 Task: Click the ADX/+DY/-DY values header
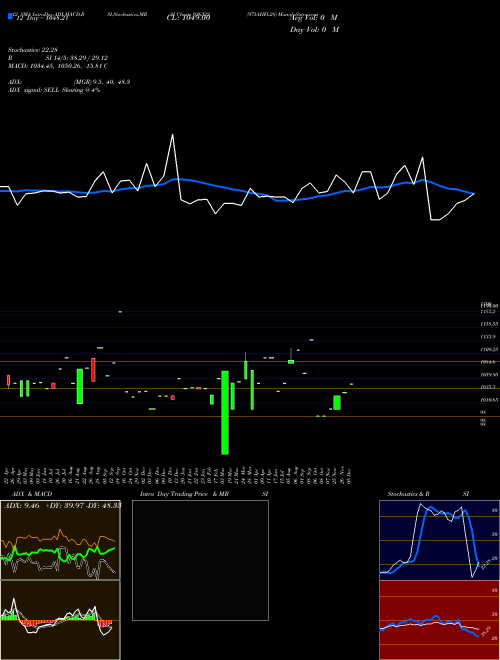62,505
